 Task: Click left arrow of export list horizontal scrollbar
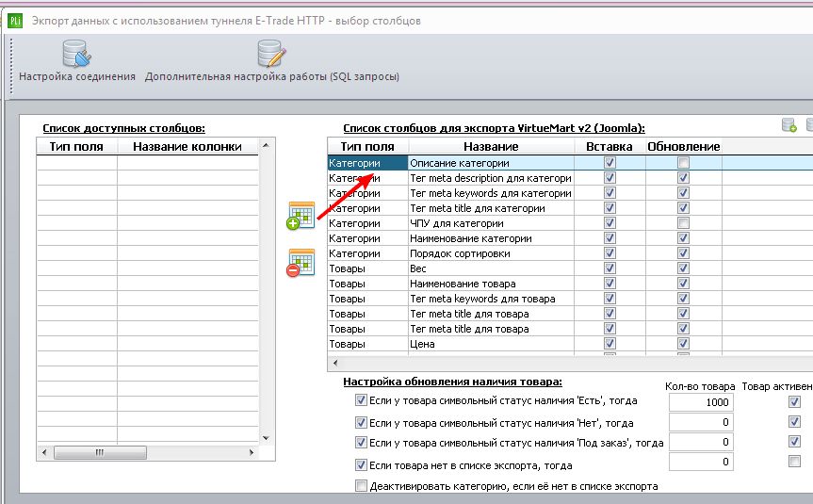(x=335, y=363)
